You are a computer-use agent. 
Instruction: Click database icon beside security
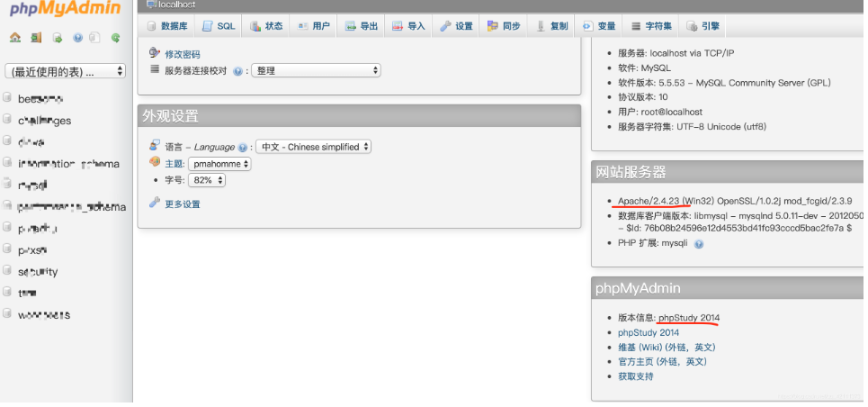[x=7, y=271]
